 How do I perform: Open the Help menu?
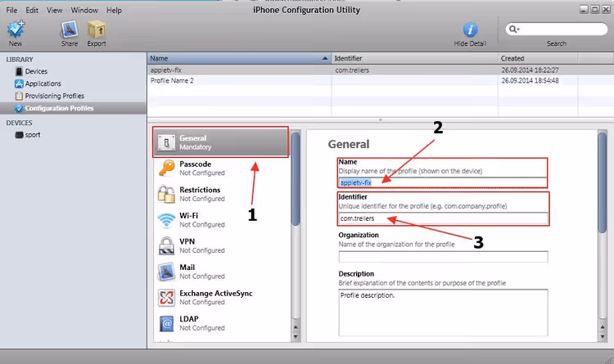click(x=114, y=10)
